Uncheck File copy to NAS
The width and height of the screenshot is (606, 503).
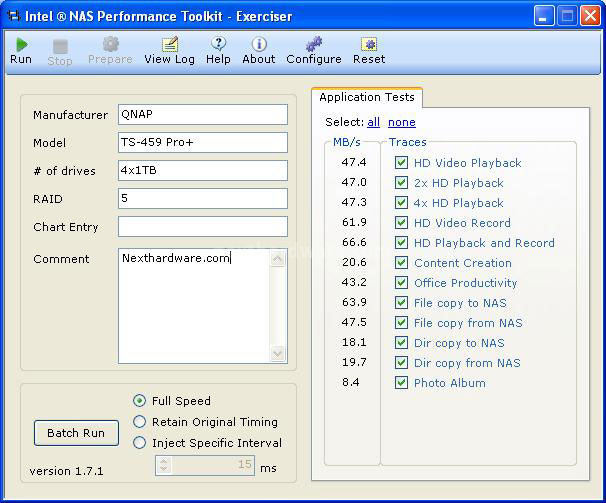tap(401, 303)
